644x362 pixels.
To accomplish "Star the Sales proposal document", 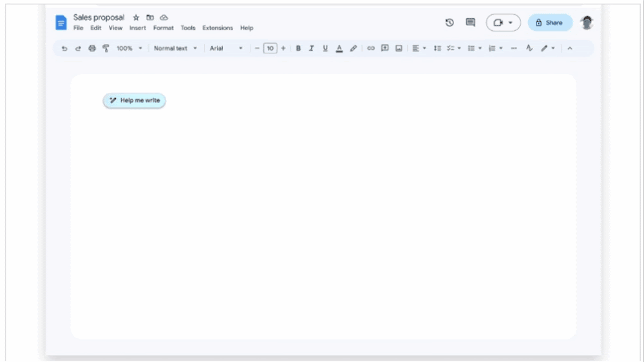I will tap(136, 17).
